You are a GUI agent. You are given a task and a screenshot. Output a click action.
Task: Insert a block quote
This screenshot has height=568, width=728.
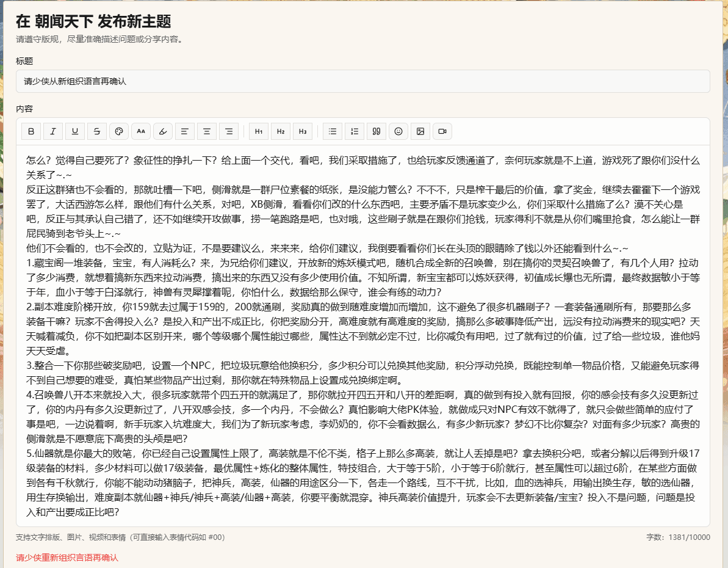click(377, 131)
